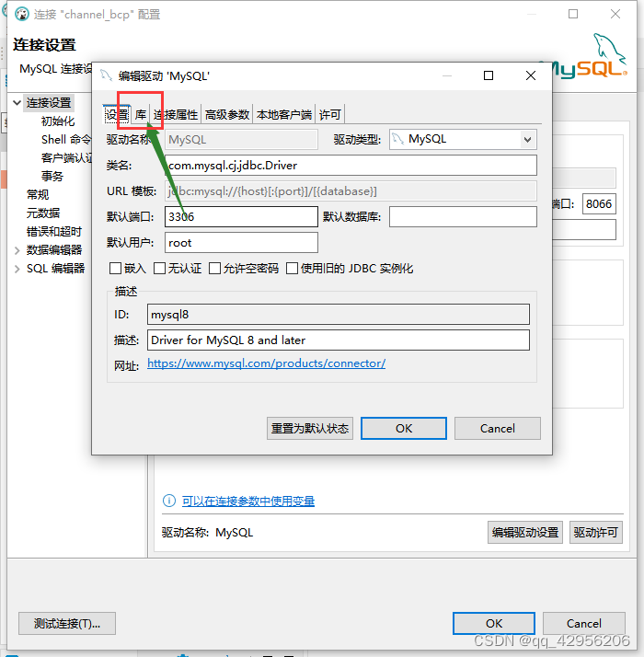Switch to the 库 tab
The image size is (644, 657).
pos(141,114)
